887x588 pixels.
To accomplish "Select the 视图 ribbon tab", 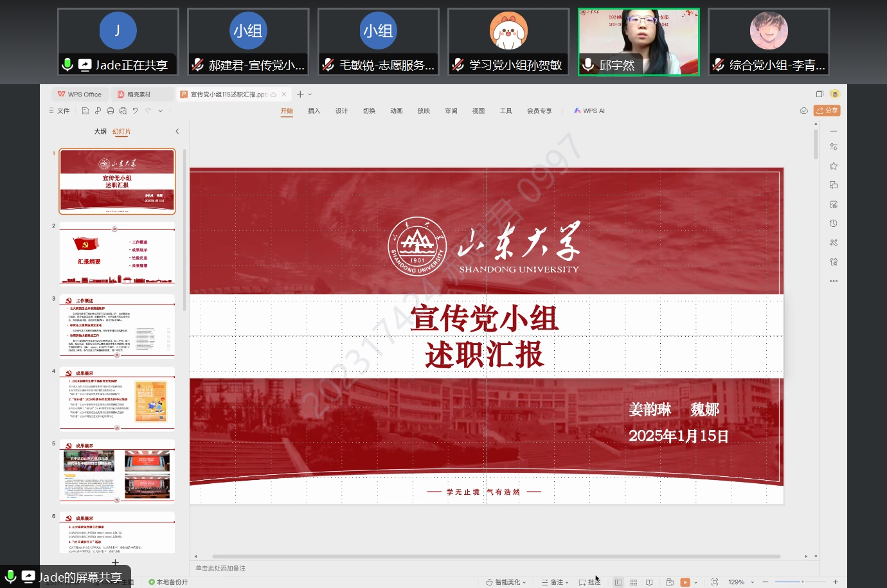I will pos(478,111).
